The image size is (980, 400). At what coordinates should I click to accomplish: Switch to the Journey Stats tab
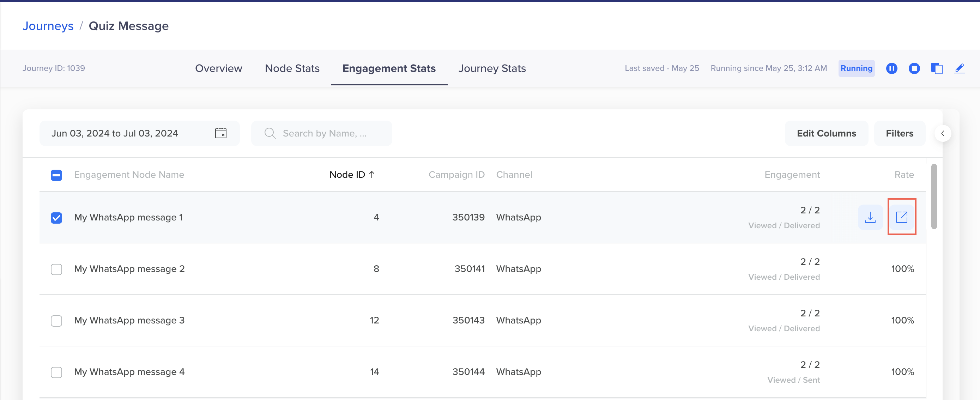pyautogui.click(x=492, y=68)
